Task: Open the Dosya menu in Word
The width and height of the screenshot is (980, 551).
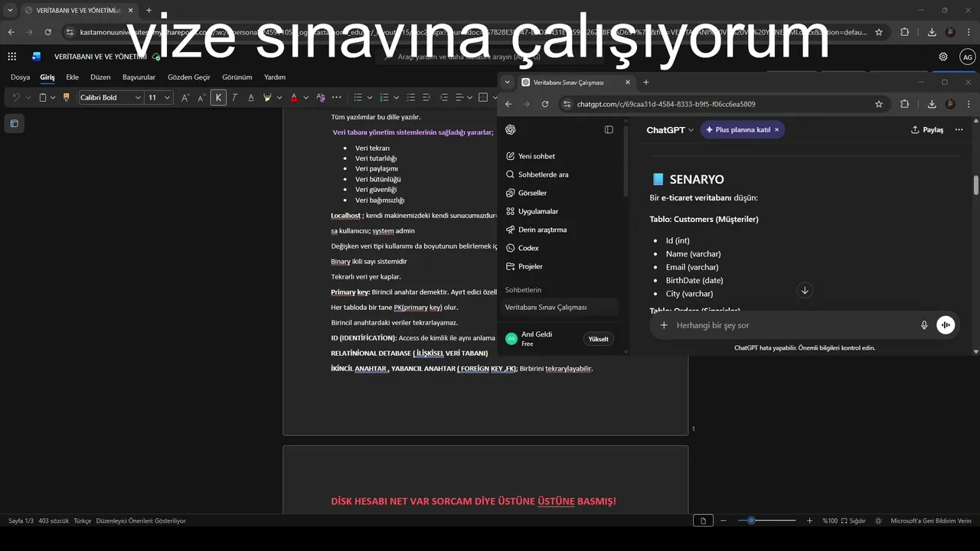Action: point(20,77)
